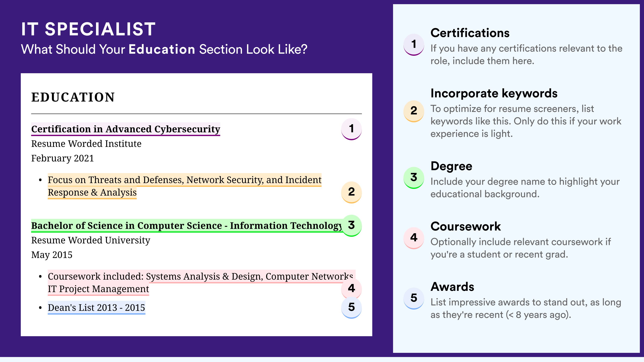Image resolution: width=644 pixels, height=362 pixels.
Task: Click the Coursework included highlighted bullet text
Action: [202, 283]
